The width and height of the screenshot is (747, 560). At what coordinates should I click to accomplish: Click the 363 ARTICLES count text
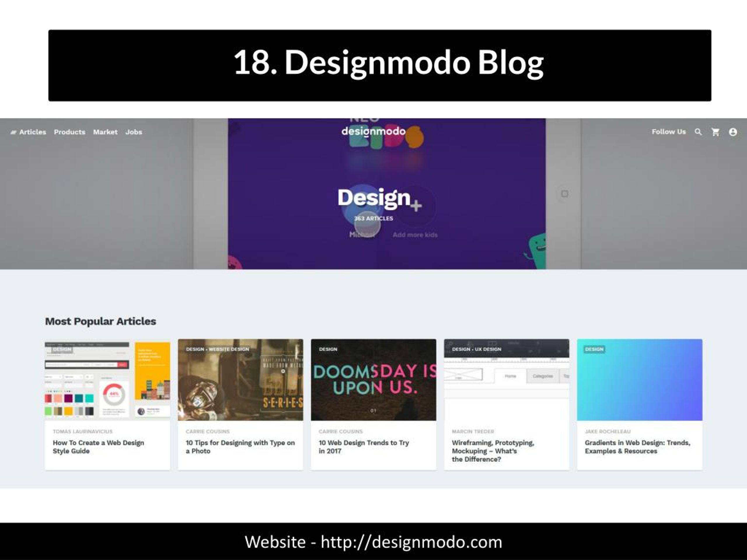[x=373, y=218]
